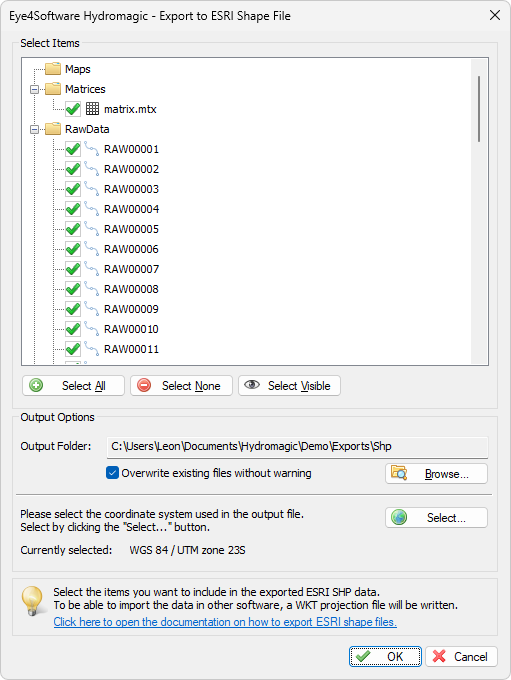Uncheck the RAW00004 checkbox
Viewport: 511px width, 680px height.
(x=73, y=209)
